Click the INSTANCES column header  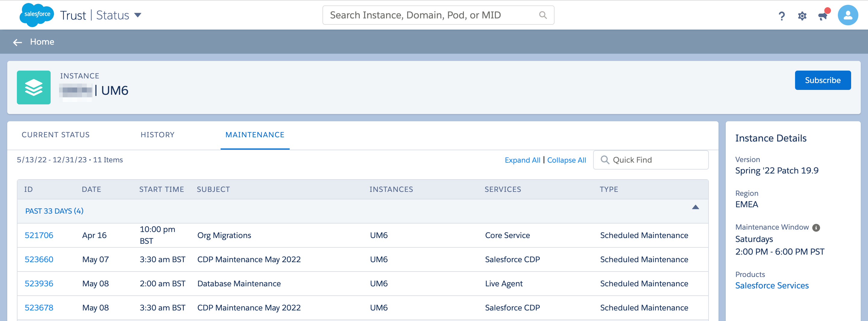[391, 189]
